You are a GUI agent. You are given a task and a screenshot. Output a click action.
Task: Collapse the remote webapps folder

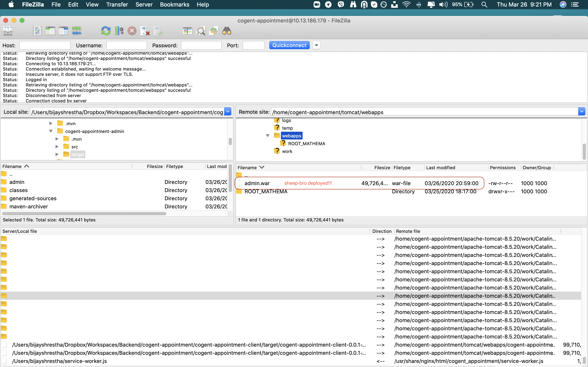pos(267,136)
